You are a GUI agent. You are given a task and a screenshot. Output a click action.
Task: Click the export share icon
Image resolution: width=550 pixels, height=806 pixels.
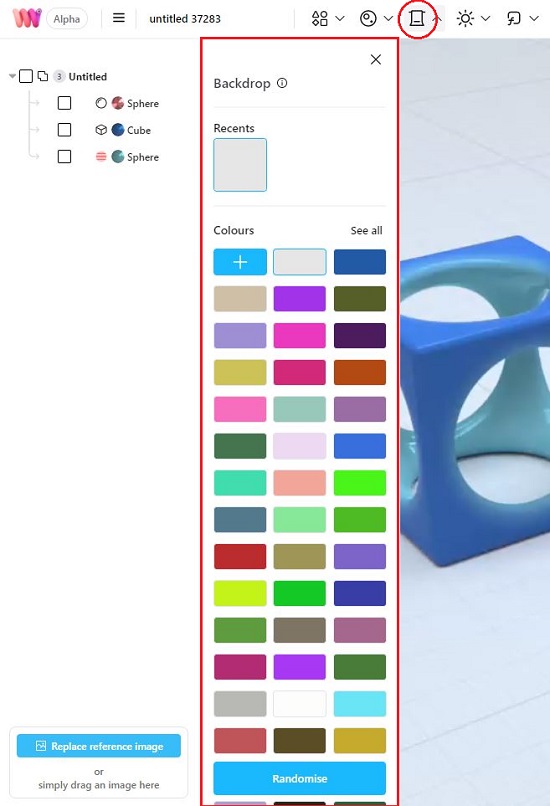(x=514, y=19)
